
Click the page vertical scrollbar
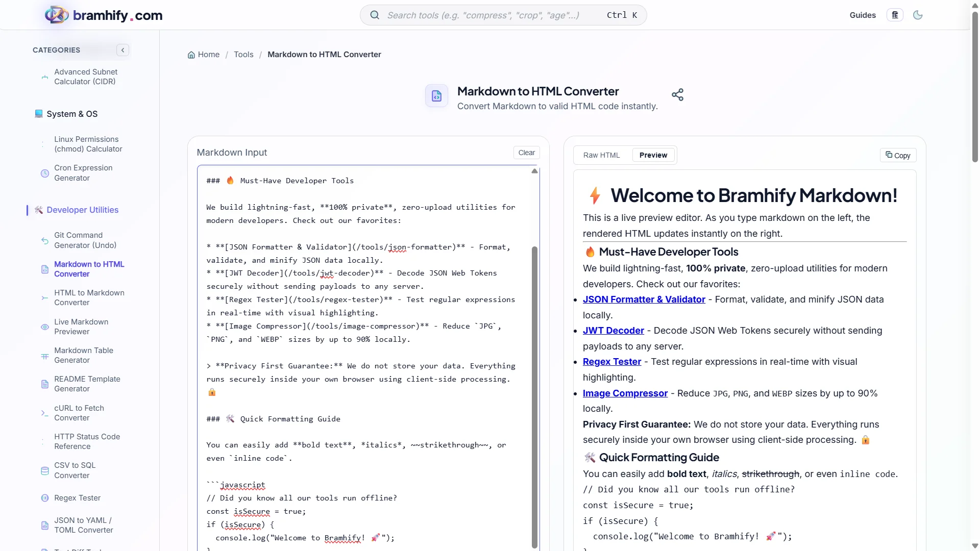[975, 87]
